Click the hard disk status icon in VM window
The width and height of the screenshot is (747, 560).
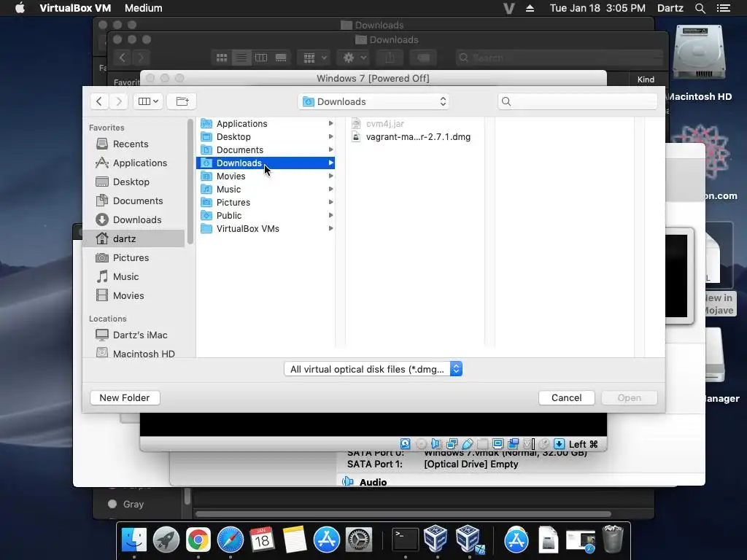pyautogui.click(x=405, y=444)
